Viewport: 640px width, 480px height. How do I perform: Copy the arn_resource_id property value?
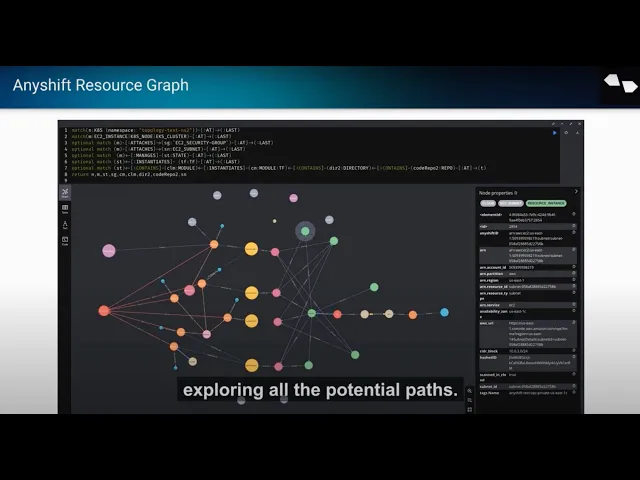[x=574, y=286]
